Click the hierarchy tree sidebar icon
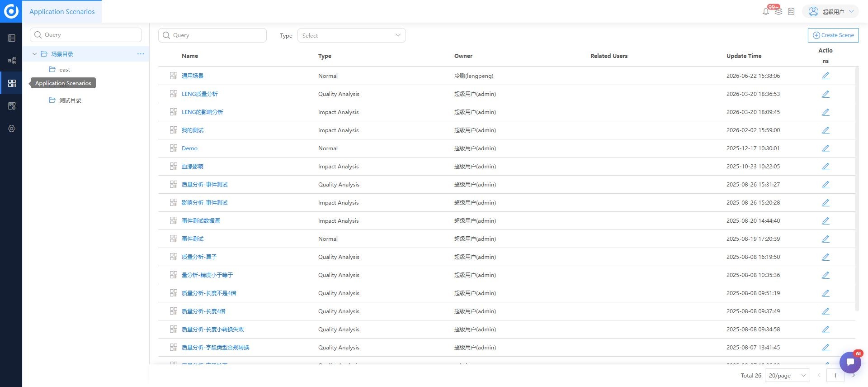 point(12,61)
